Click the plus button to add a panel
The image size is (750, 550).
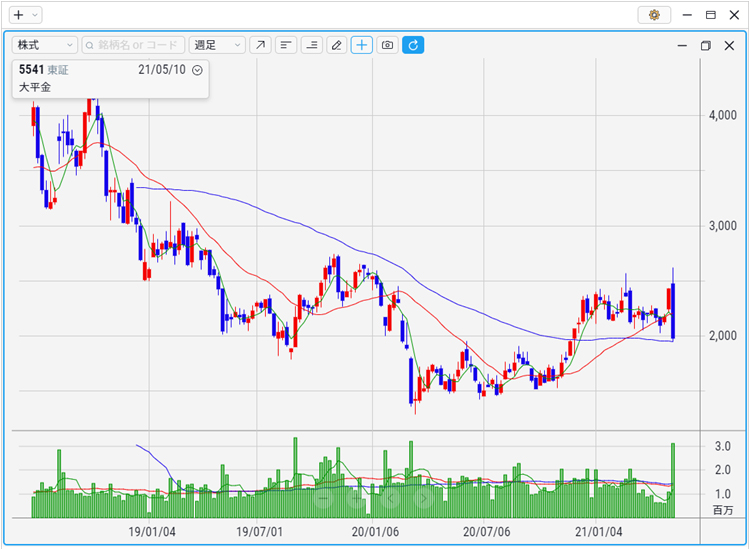(19, 15)
